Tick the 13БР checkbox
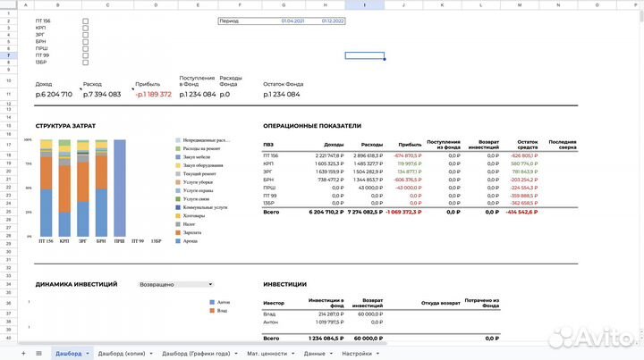Screen dimensions: 644x360 (x=85, y=63)
